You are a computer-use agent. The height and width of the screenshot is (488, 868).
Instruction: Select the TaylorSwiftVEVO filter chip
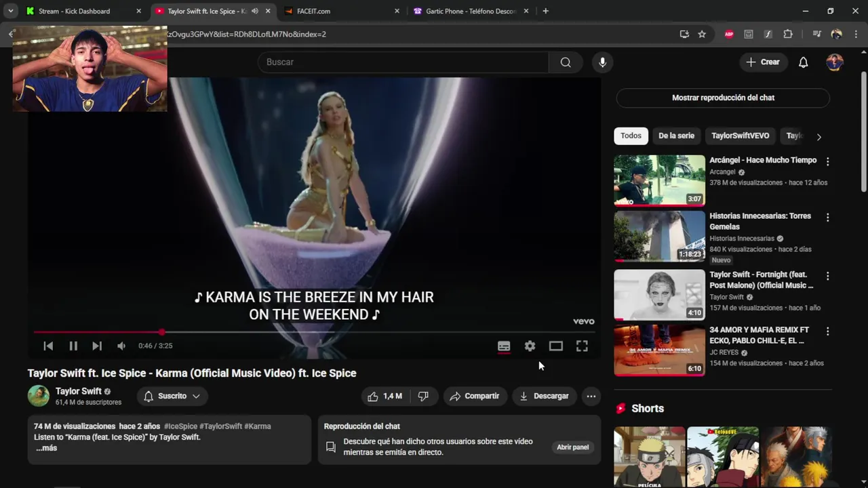pyautogui.click(x=740, y=136)
